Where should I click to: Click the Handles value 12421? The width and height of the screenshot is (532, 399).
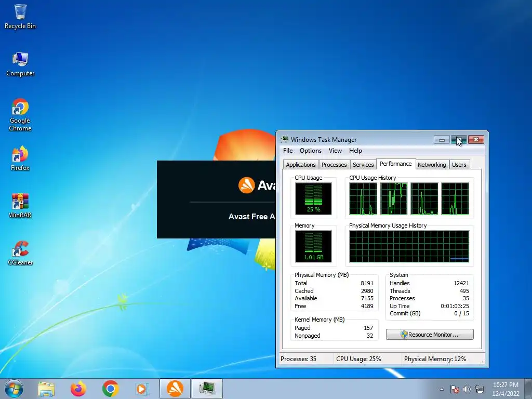click(x=461, y=283)
